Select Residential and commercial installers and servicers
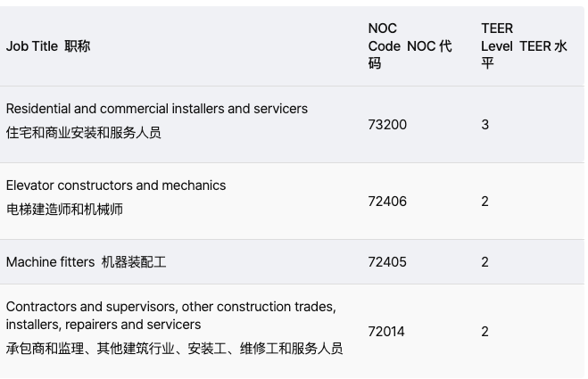Screen dimensions: 588x379 coord(156,109)
